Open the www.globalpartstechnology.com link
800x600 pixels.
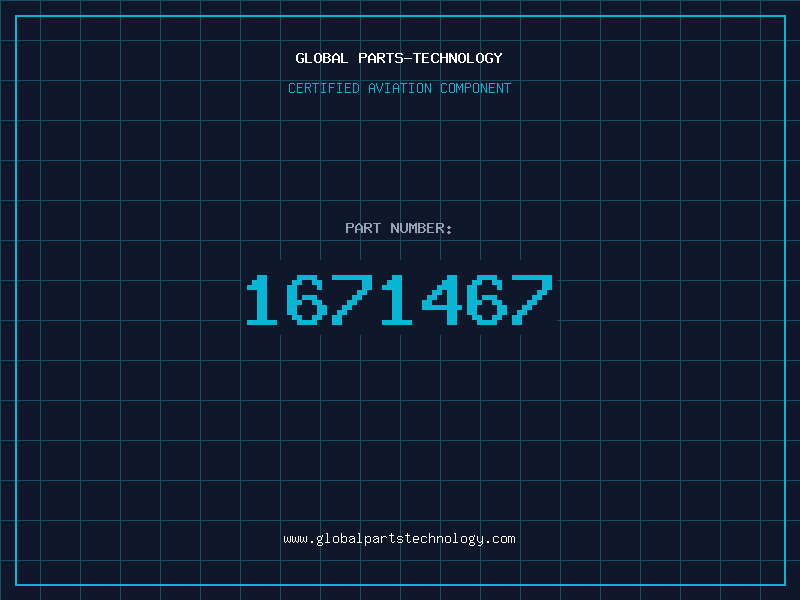399,539
